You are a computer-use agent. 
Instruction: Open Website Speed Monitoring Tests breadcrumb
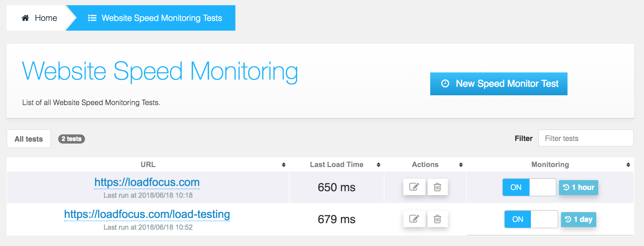155,18
